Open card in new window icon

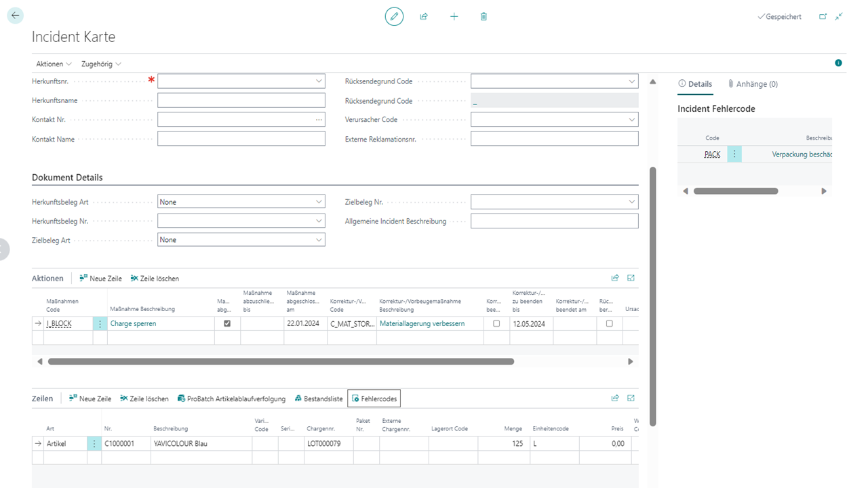tap(823, 16)
